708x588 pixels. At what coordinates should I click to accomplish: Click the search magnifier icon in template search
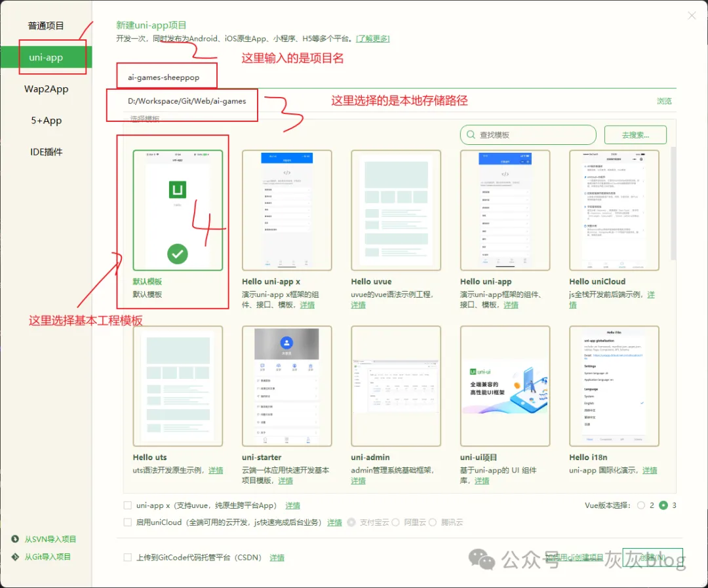pos(470,135)
